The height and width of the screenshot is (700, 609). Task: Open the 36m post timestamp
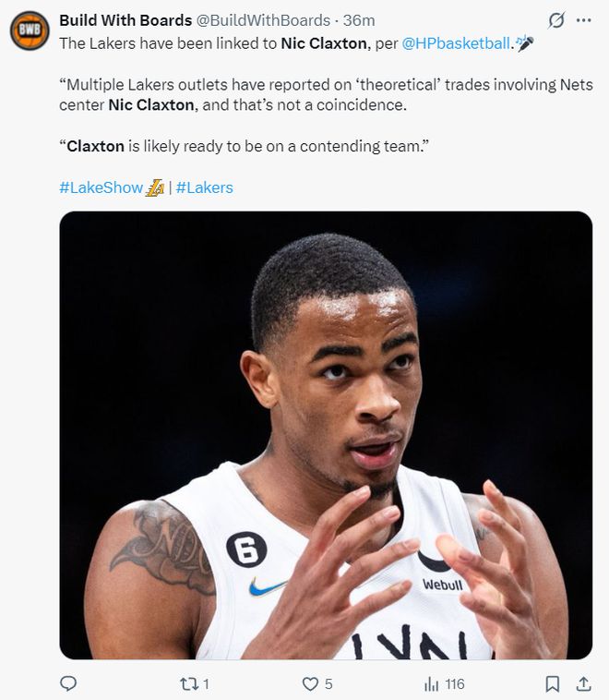359,19
